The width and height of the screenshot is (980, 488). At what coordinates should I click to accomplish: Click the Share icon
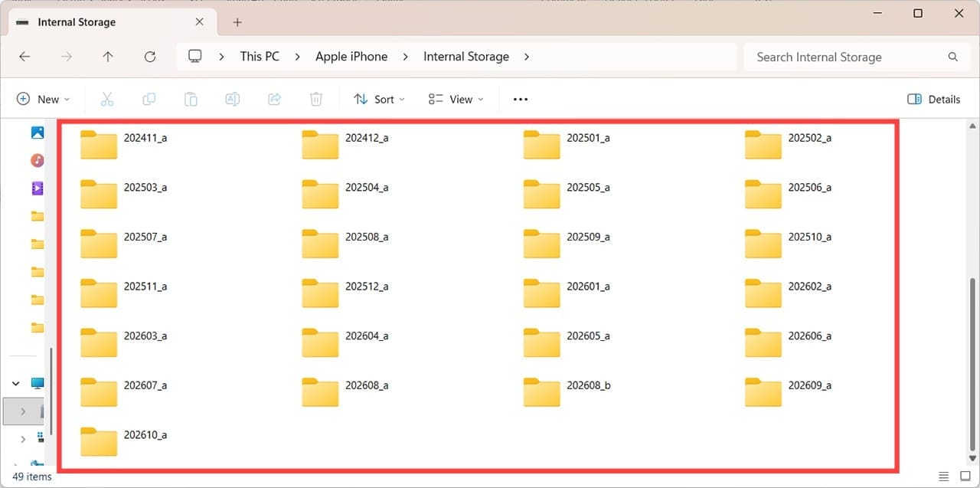[274, 99]
